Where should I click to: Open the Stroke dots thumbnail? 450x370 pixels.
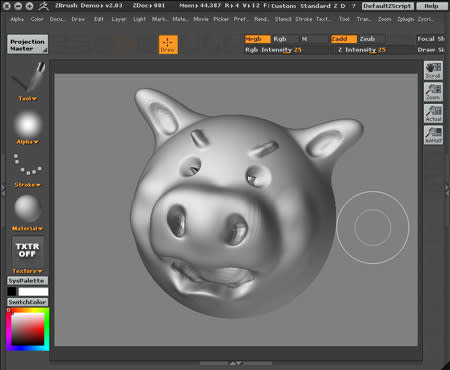coord(28,165)
